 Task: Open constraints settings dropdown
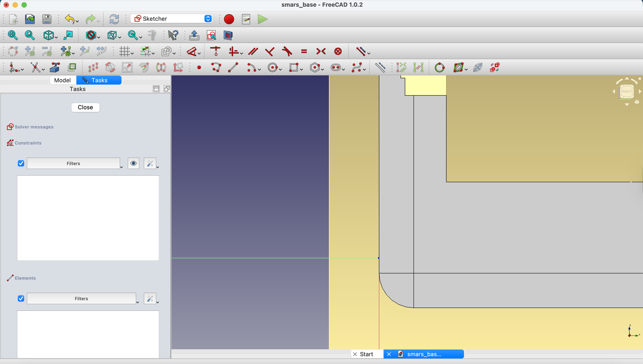151,163
